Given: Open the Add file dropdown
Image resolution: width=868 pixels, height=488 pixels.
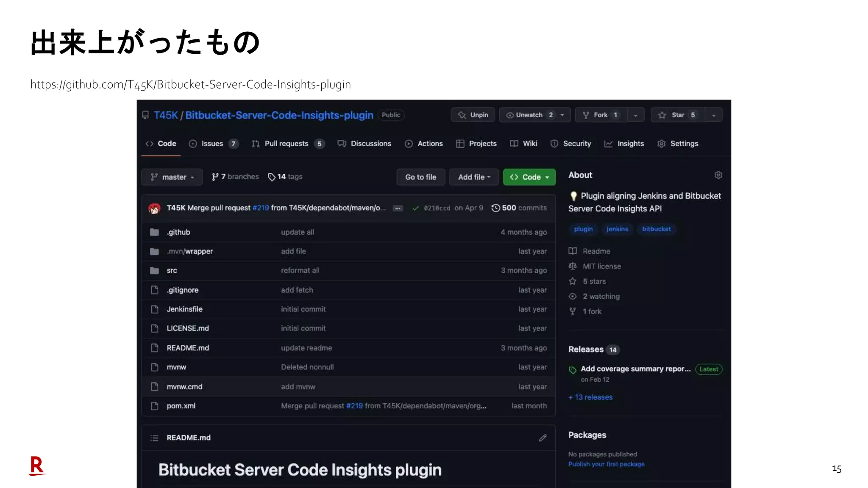Looking at the screenshot, I should point(474,177).
